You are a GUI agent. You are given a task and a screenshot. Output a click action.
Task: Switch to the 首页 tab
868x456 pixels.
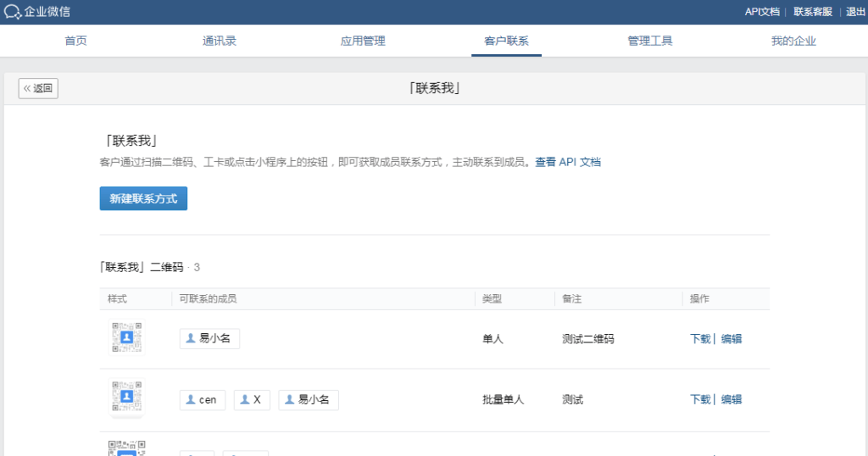tap(75, 41)
